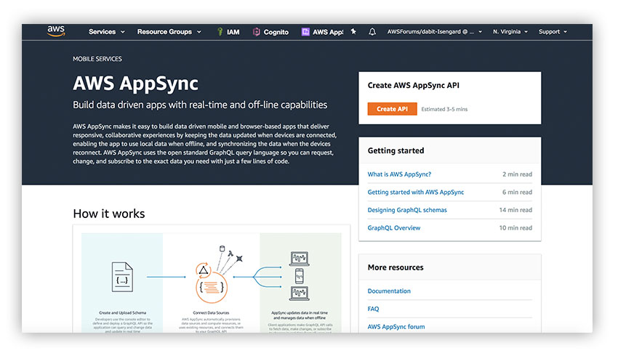
Task: Open the GraphQL Overview link
Action: (x=394, y=227)
